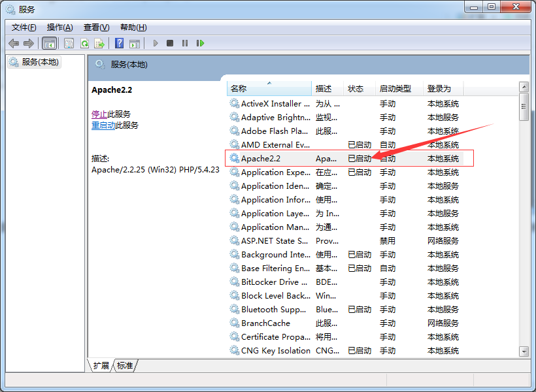
Task: Click the Back arrow toolbar icon
Action: pos(14,43)
